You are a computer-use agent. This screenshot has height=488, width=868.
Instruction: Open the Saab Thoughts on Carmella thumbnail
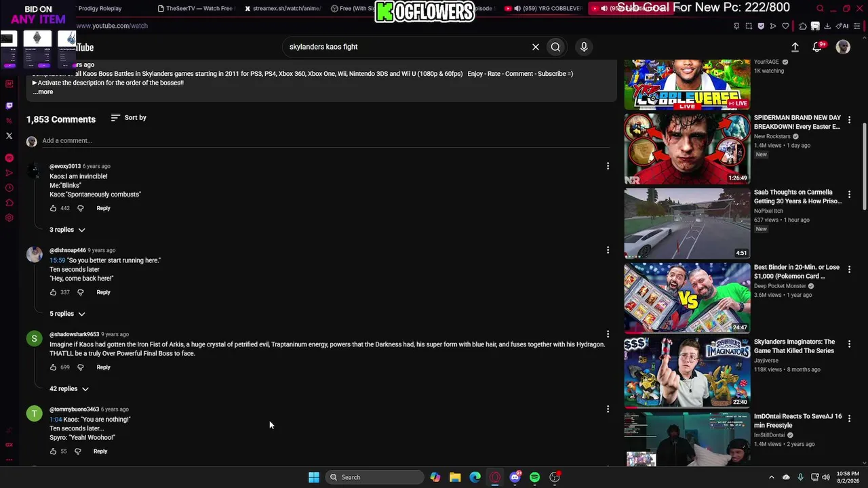(x=687, y=223)
